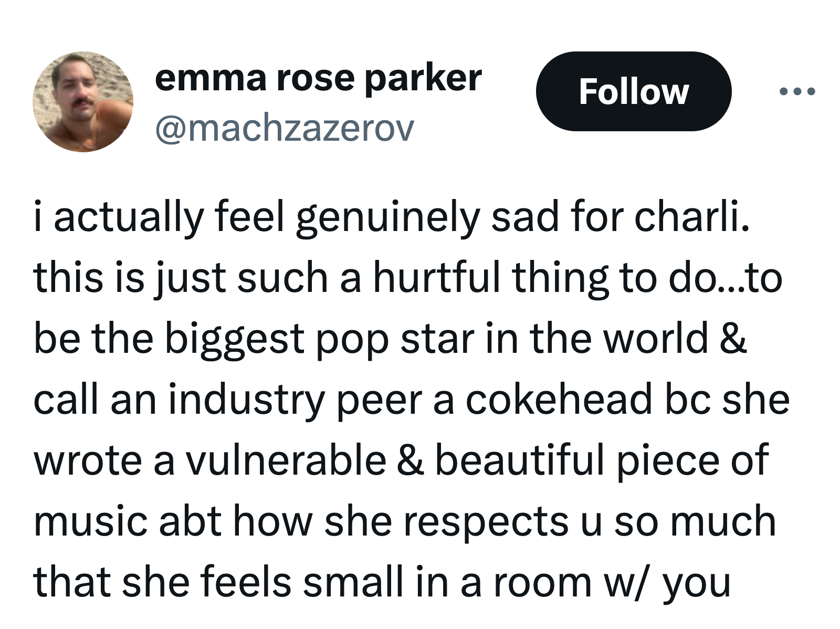Click the word "music" in the tweet
840x629 pixels.
90,521
